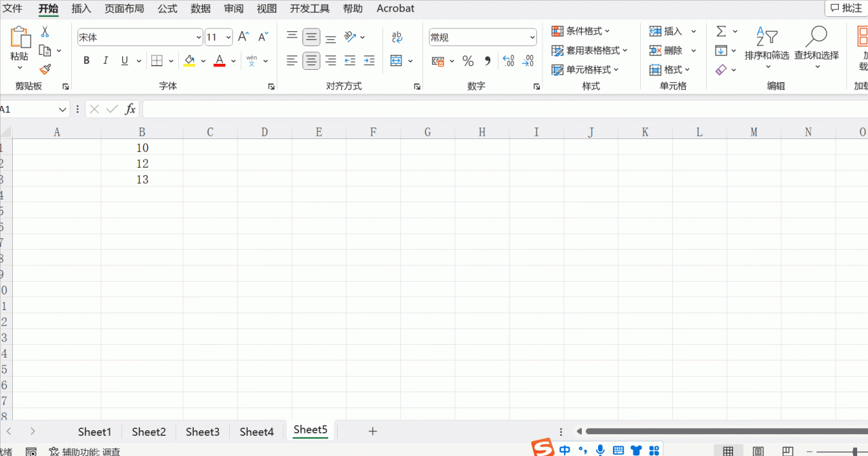
Task: Click the Insert Function fx icon
Action: pyautogui.click(x=130, y=109)
